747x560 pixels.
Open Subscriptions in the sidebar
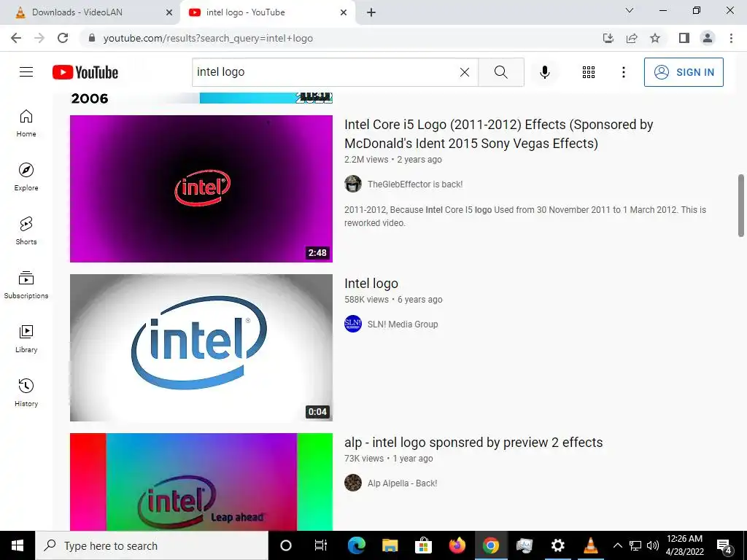coord(26,285)
